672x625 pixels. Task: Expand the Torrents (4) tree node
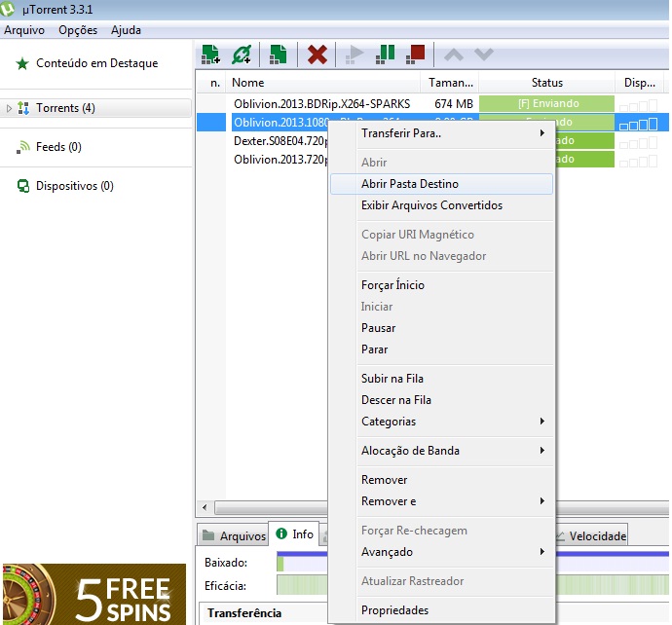click(x=9, y=108)
